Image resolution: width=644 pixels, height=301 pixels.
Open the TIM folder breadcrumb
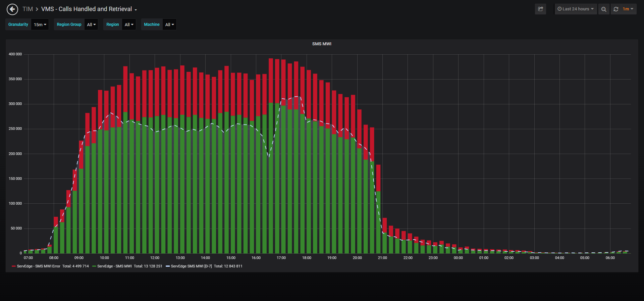[28, 9]
